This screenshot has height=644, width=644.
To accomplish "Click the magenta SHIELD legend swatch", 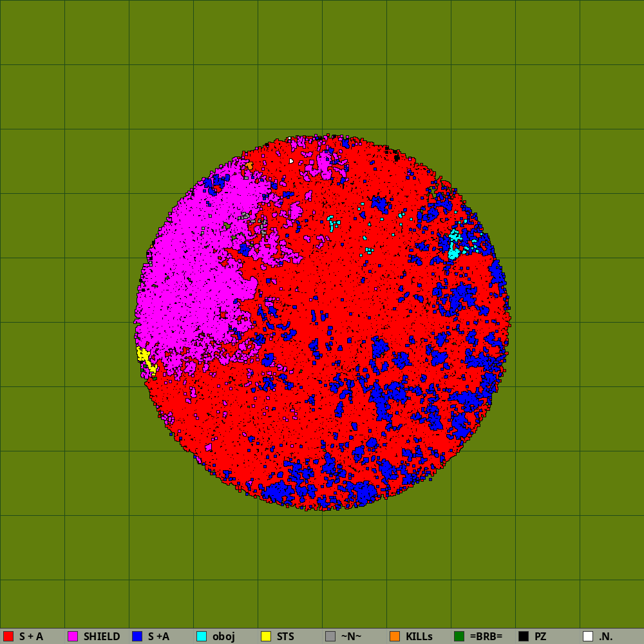I will (x=73, y=636).
